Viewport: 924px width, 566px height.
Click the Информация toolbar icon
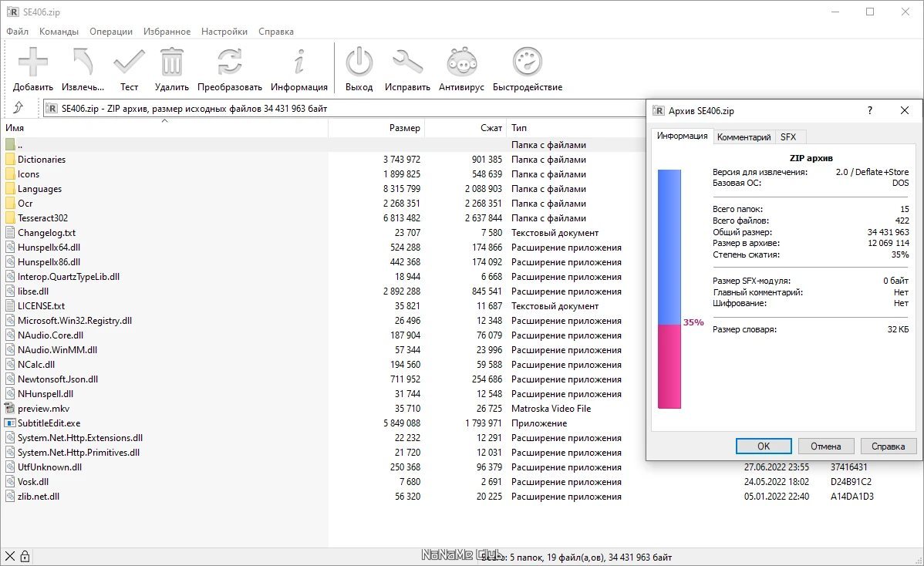[299, 62]
